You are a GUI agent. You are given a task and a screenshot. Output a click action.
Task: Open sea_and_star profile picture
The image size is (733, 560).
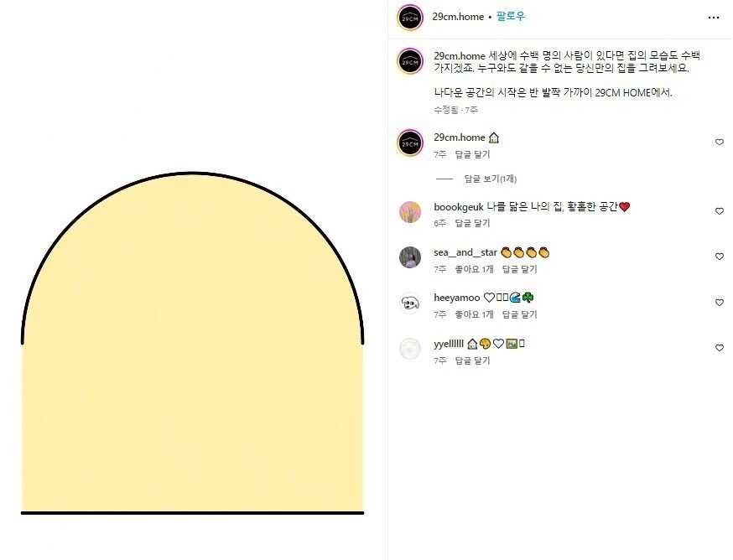pyautogui.click(x=410, y=257)
